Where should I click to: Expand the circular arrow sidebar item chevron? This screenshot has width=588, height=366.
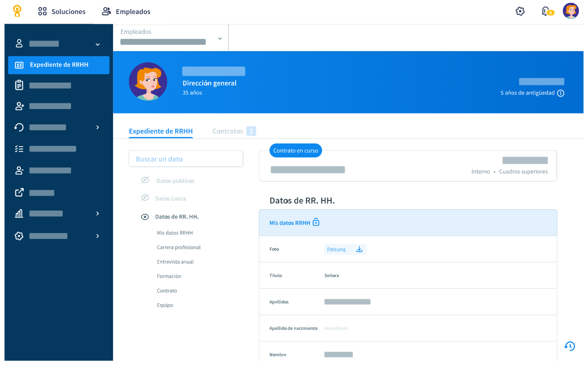tap(98, 127)
